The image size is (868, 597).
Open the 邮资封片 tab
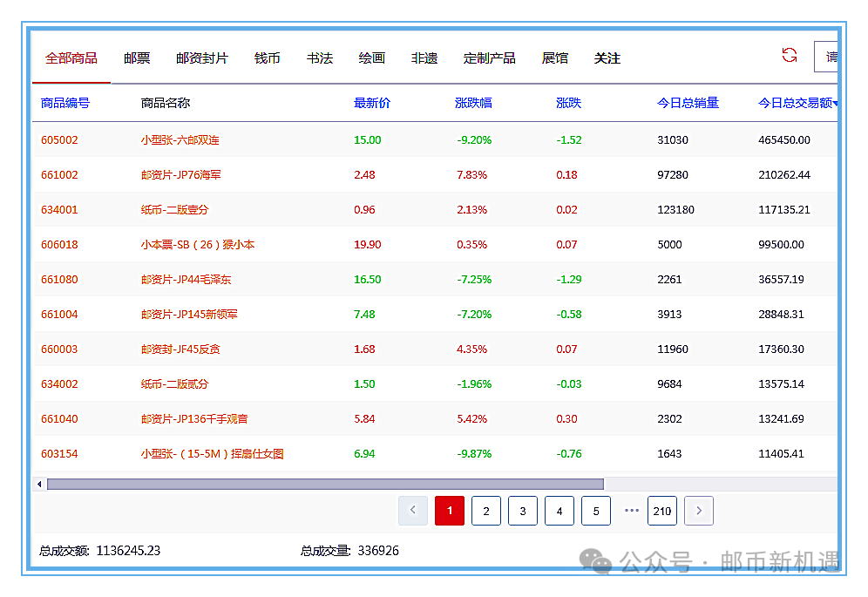[x=202, y=58]
